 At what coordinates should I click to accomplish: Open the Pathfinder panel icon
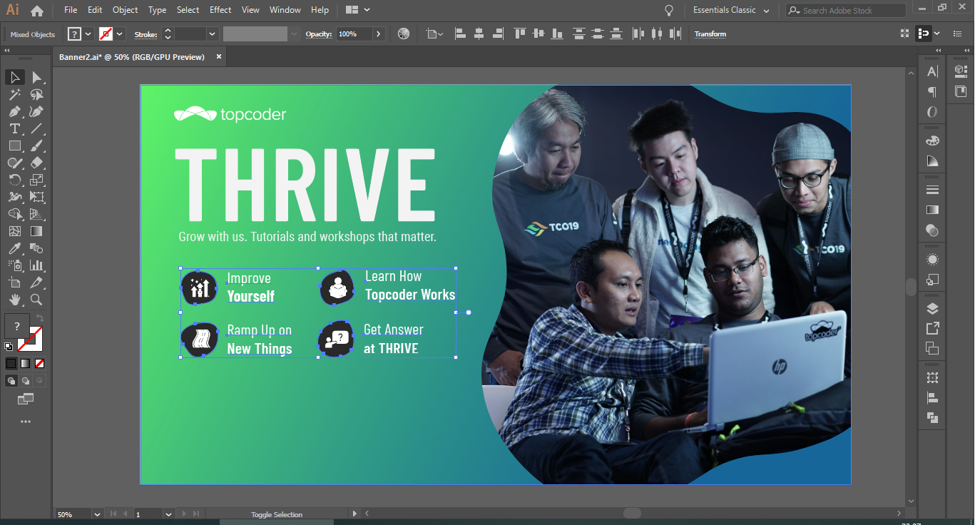(932, 417)
